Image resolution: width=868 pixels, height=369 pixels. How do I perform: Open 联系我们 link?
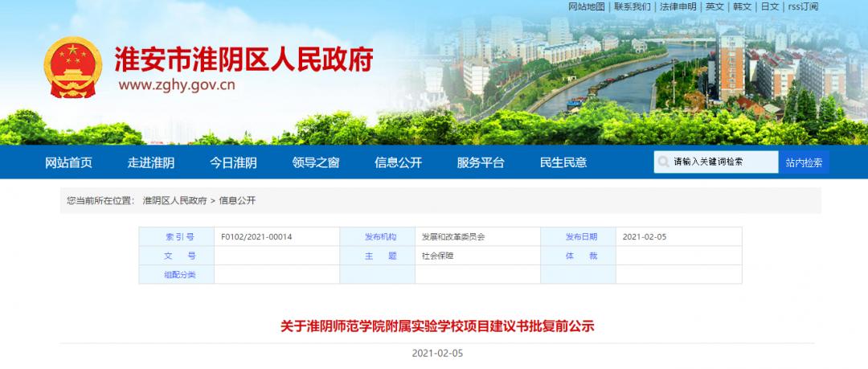[633, 6]
